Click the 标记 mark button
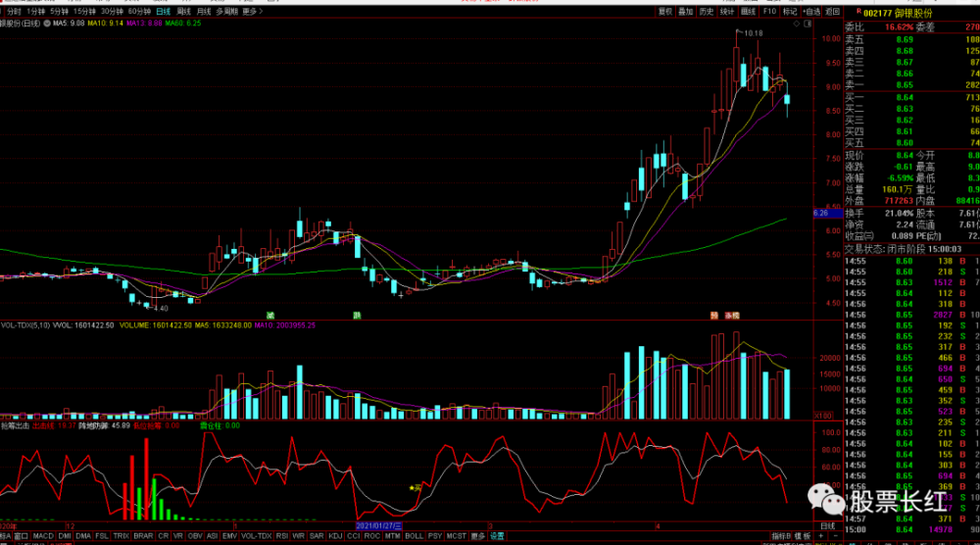This screenshot has width=980, height=545. [790, 11]
